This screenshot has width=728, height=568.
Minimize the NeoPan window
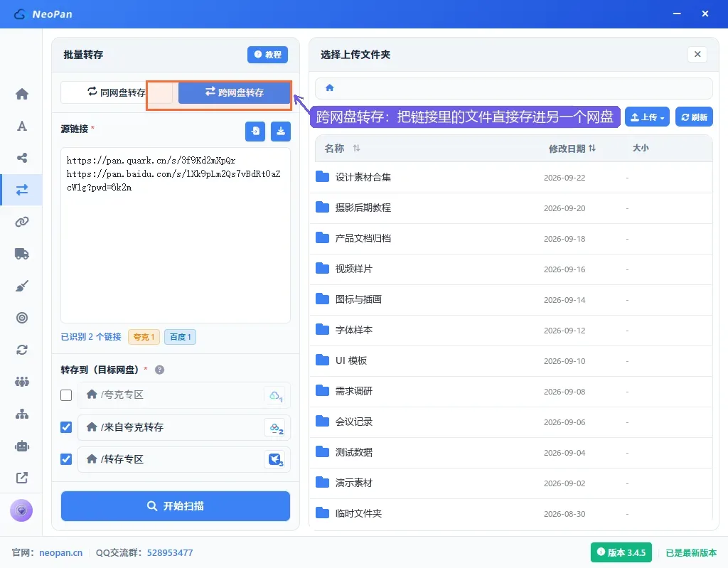coord(677,14)
